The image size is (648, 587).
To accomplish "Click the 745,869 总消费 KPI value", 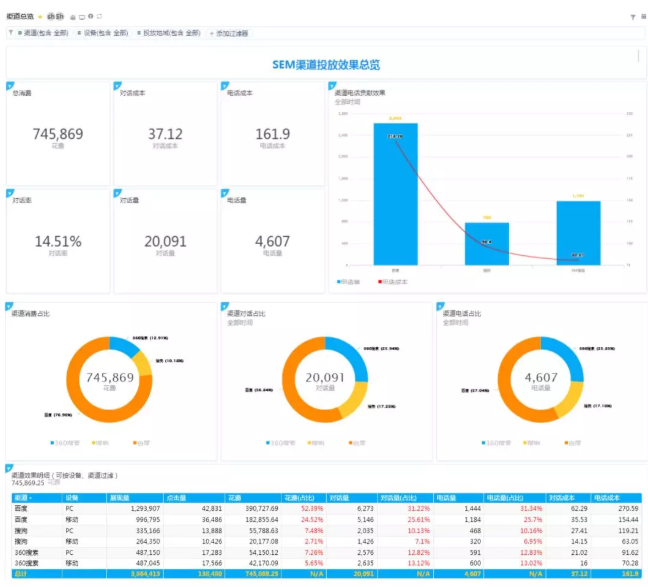I will tap(58, 134).
